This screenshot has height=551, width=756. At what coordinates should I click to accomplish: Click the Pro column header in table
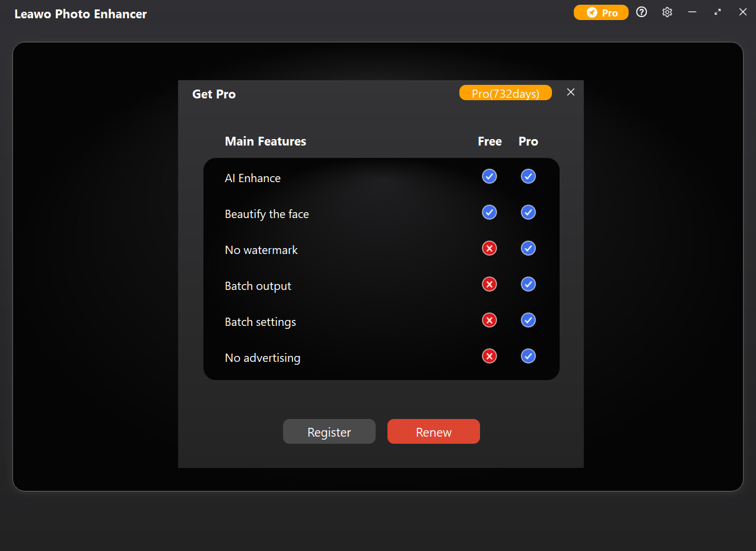528,141
